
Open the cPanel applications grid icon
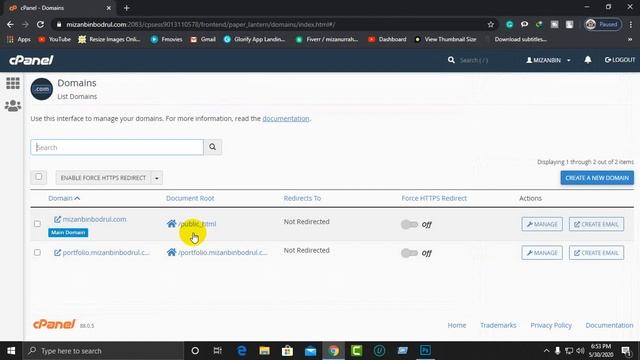(x=13, y=83)
